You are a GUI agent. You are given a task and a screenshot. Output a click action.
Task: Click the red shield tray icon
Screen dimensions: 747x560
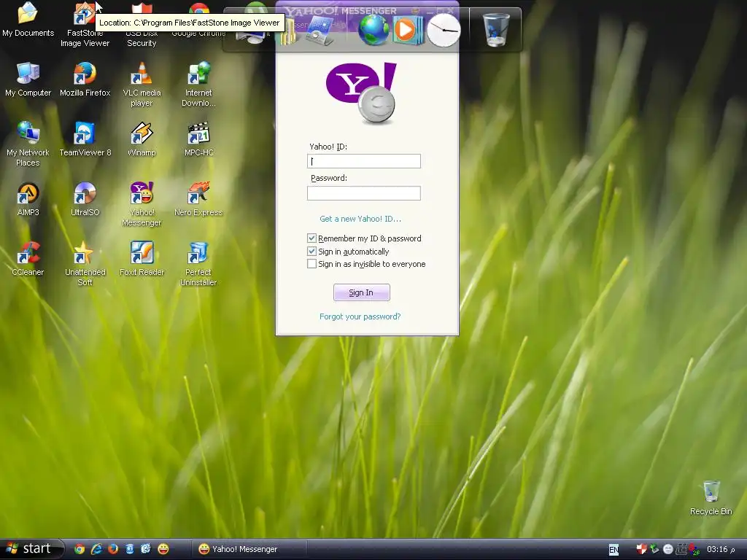click(642, 549)
